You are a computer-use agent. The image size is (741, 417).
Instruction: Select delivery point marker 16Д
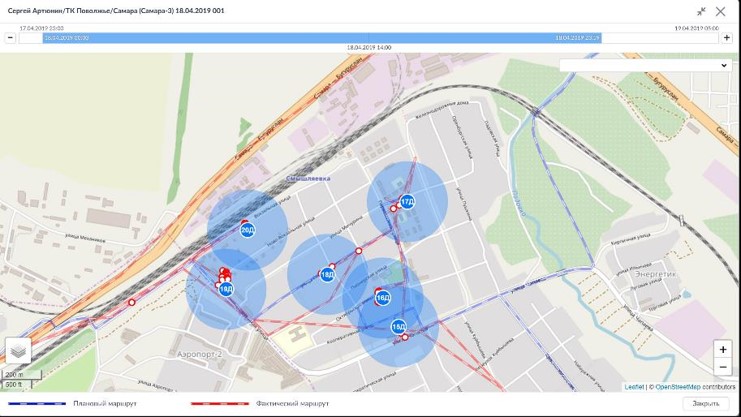click(x=382, y=297)
